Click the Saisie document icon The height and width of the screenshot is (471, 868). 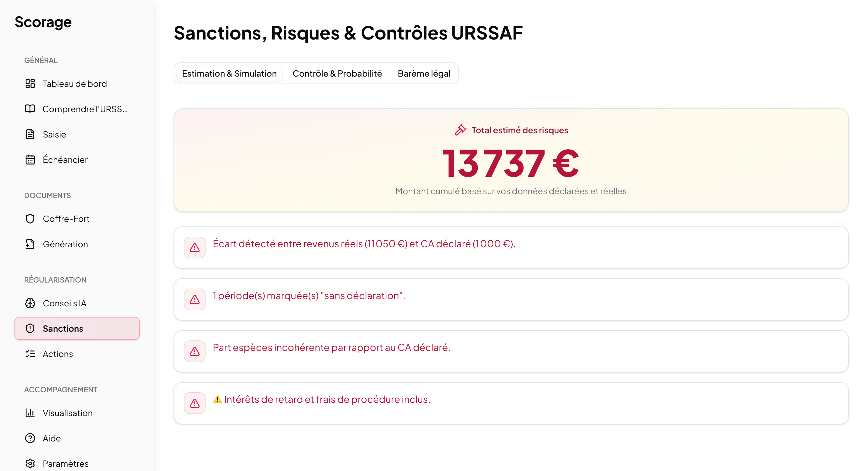[30, 134]
